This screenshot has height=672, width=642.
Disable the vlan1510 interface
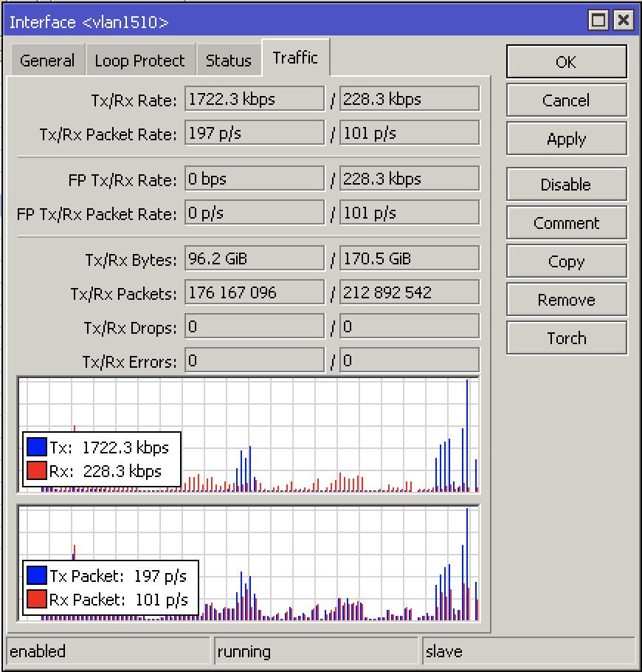click(567, 185)
